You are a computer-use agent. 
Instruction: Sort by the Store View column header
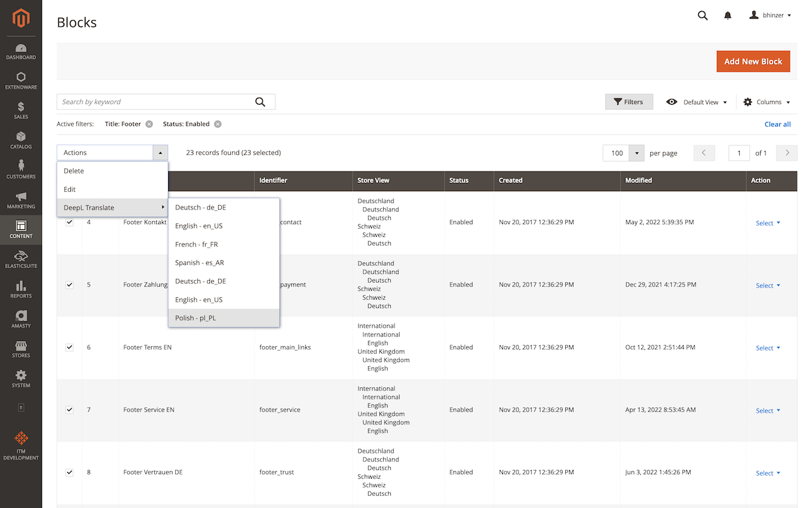[x=398, y=180]
